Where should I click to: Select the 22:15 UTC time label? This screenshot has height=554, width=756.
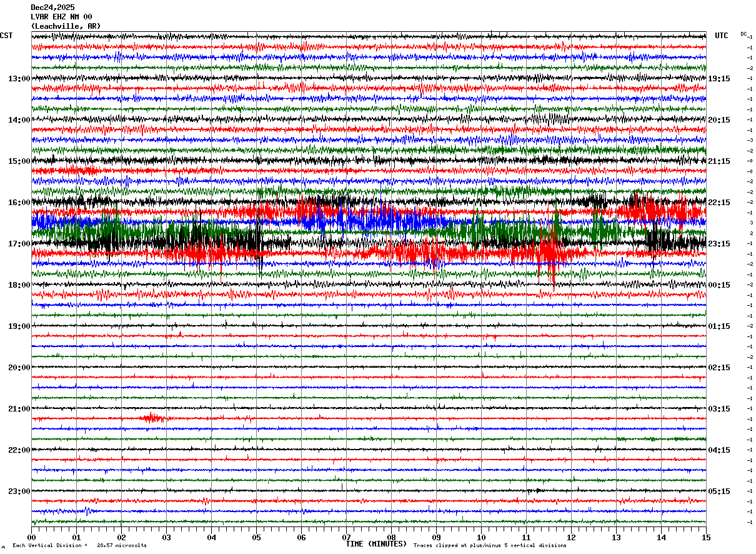coord(719,203)
